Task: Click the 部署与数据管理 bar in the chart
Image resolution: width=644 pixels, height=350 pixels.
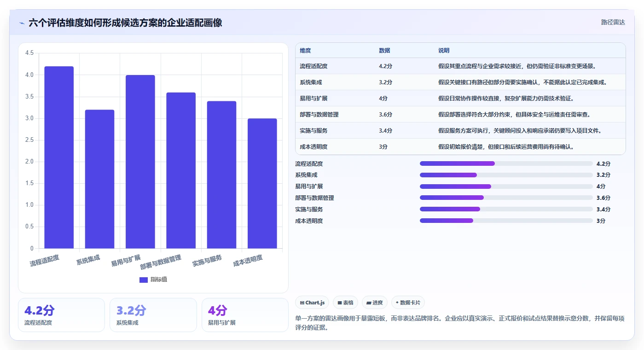Action: (181, 170)
